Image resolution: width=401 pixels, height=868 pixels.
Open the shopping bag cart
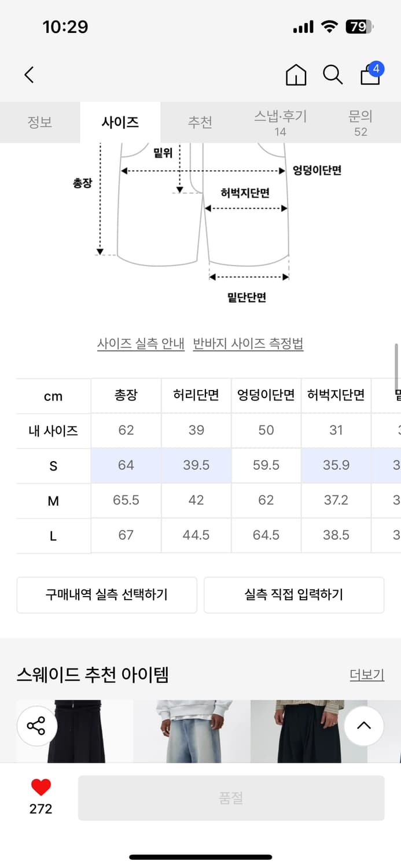tap(370, 75)
